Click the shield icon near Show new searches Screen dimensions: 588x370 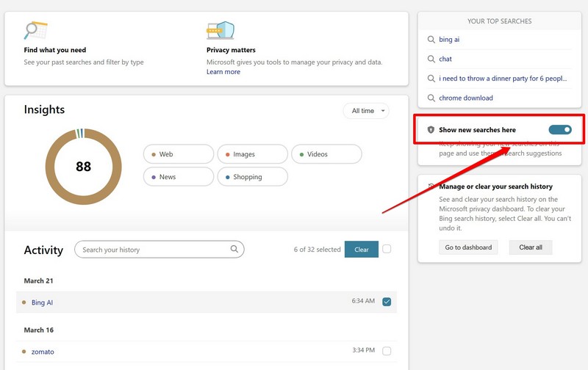431,130
